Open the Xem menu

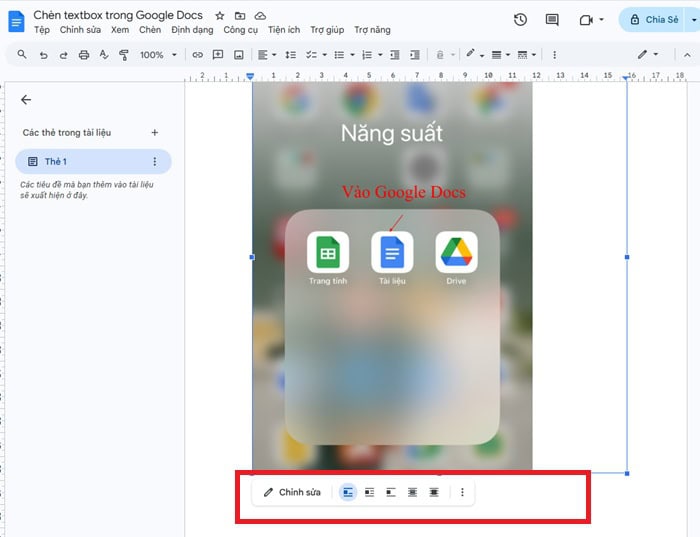(120, 30)
